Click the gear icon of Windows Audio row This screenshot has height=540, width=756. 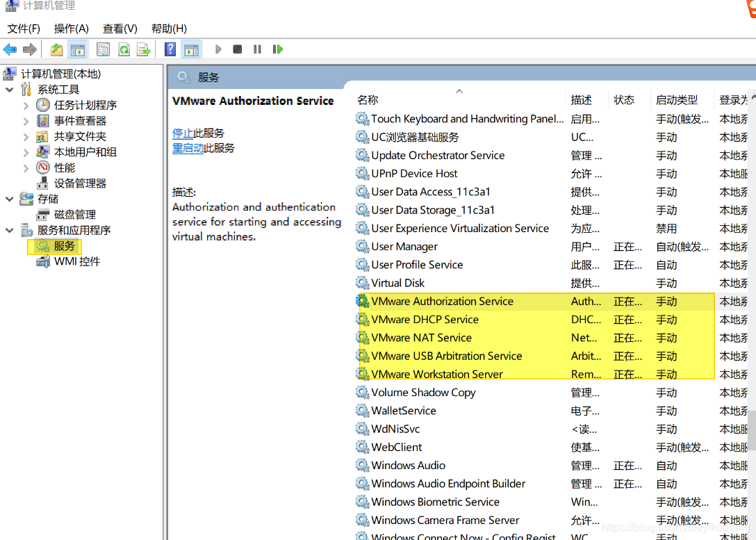pos(362,465)
